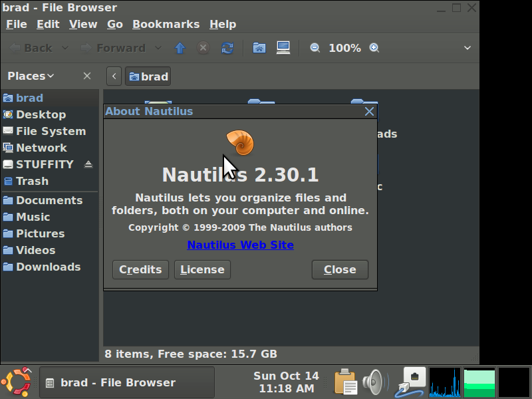Image resolution: width=532 pixels, height=399 pixels.
Task: Click the Forward navigation button
Action: click(x=113, y=48)
